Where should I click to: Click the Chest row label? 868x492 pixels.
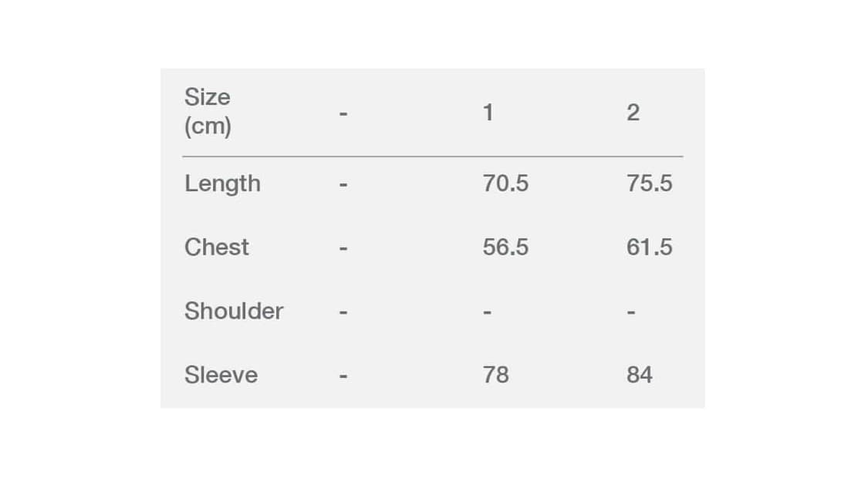217,247
